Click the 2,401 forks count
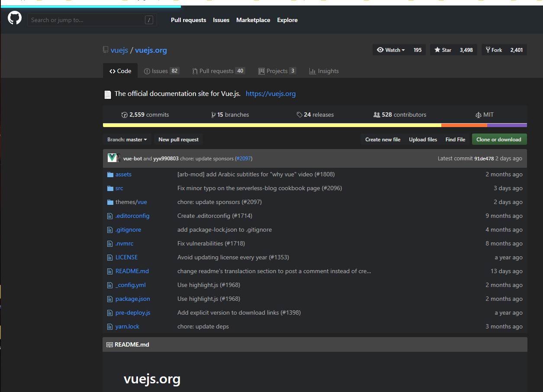The width and height of the screenshot is (543, 392). click(x=517, y=50)
